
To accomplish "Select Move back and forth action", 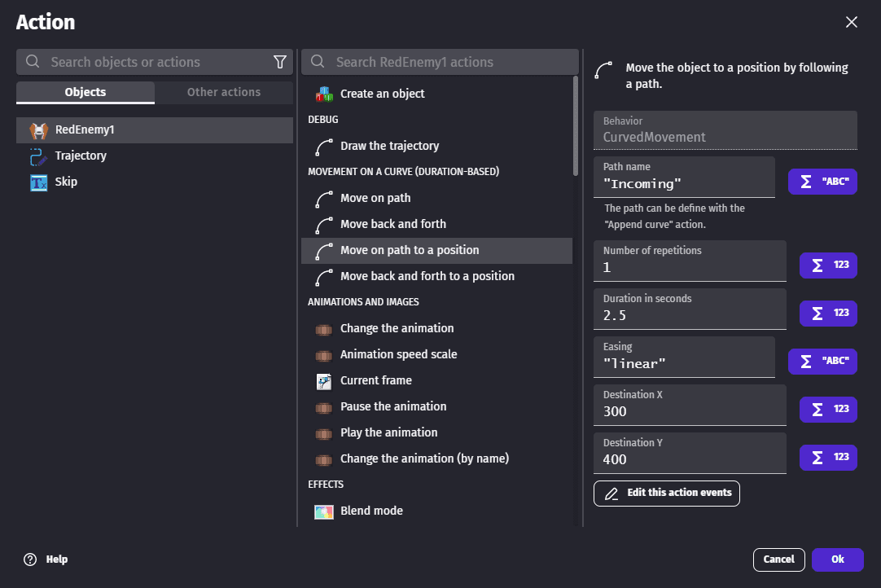I will point(392,224).
